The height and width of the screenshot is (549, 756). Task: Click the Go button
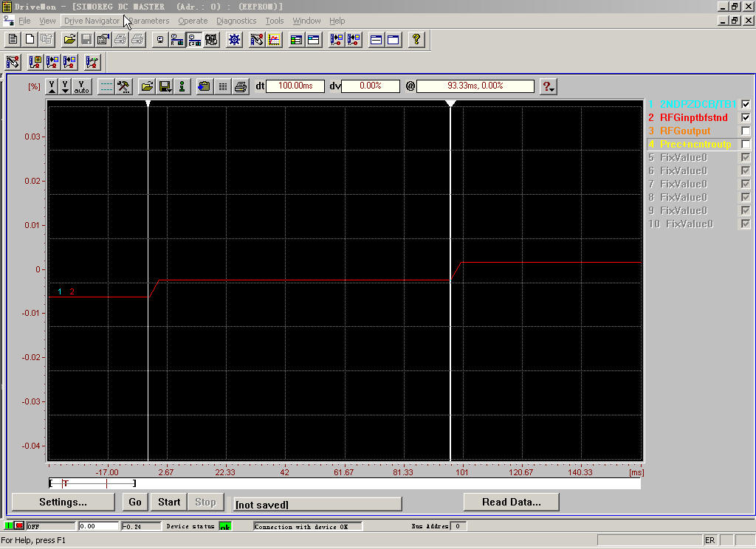click(x=135, y=502)
